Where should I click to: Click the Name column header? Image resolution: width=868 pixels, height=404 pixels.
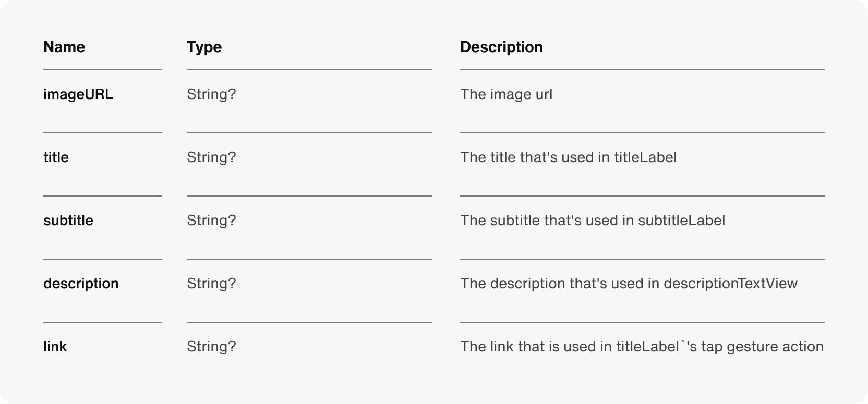(64, 47)
